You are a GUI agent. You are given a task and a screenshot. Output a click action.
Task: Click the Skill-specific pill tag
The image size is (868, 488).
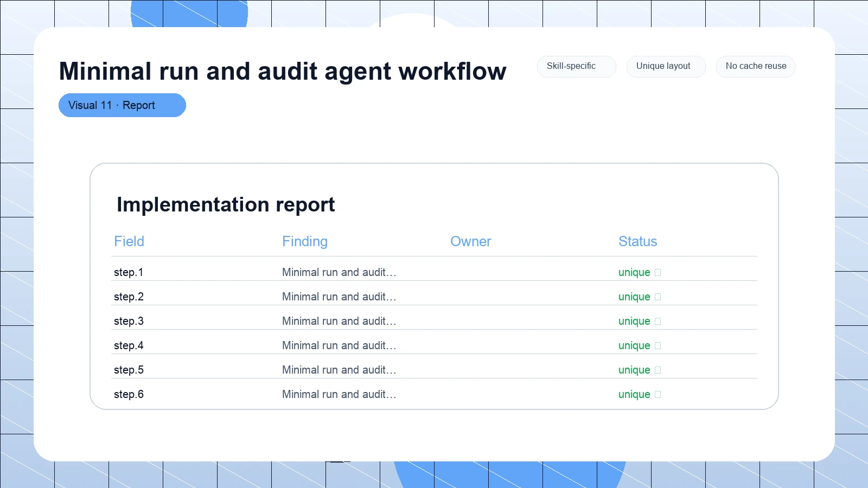tap(576, 66)
